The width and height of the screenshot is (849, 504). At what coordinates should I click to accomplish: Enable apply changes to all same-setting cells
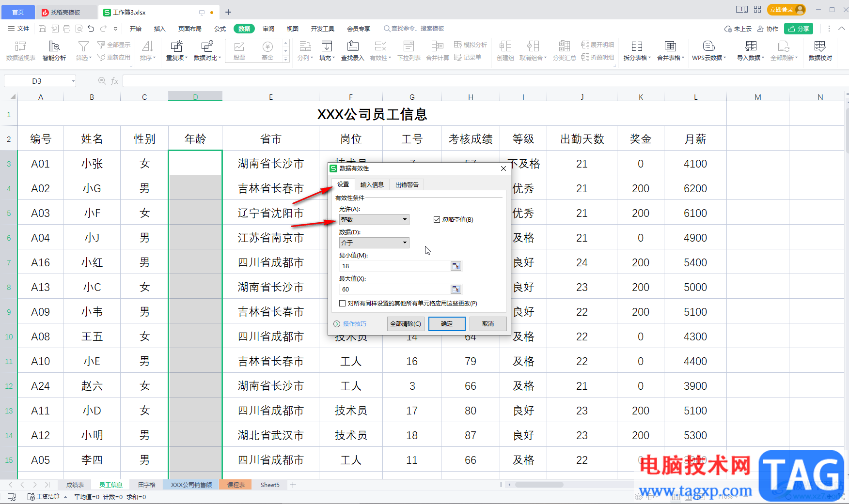pos(343,304)
